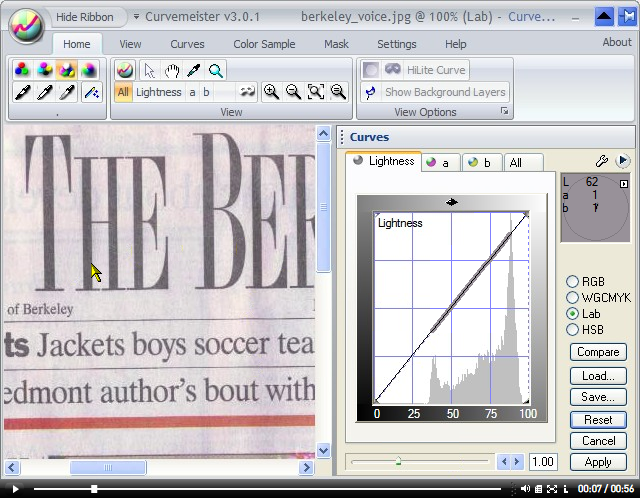Viewport: 640px width, 498px height.
Task: Select the color sample eyedropper tool
Action: click(x=193, y=71)
